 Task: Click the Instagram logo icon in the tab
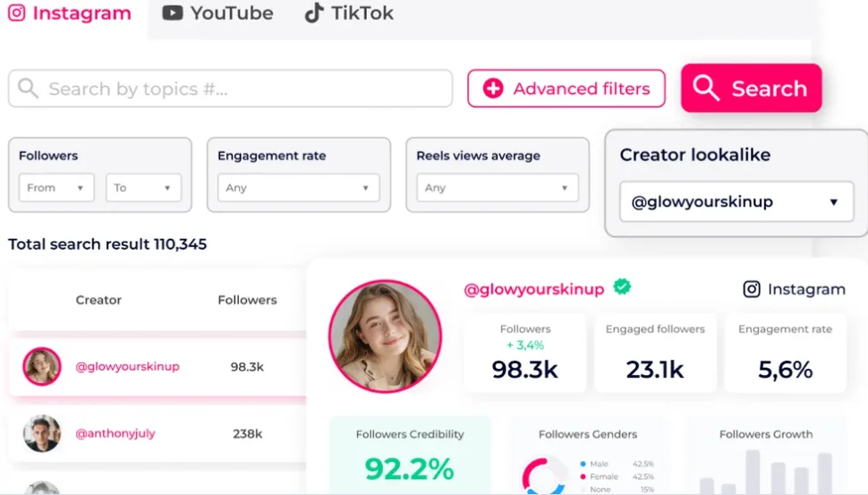tap(17, 13)
